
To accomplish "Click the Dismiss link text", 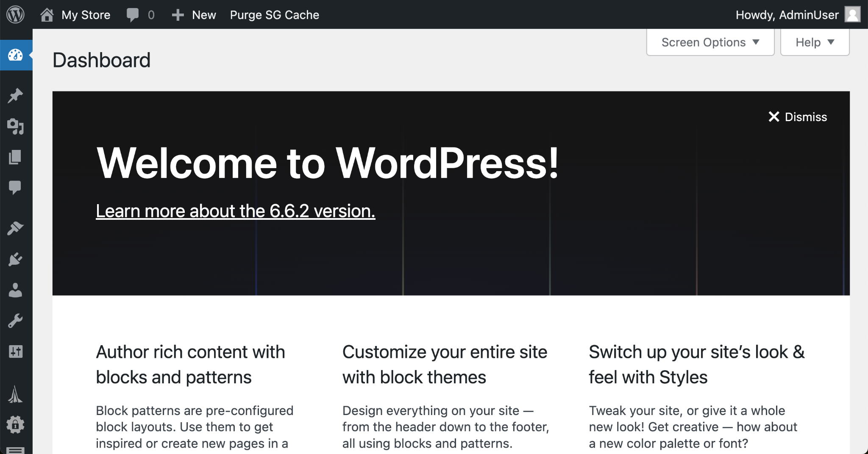I will 806,117.
